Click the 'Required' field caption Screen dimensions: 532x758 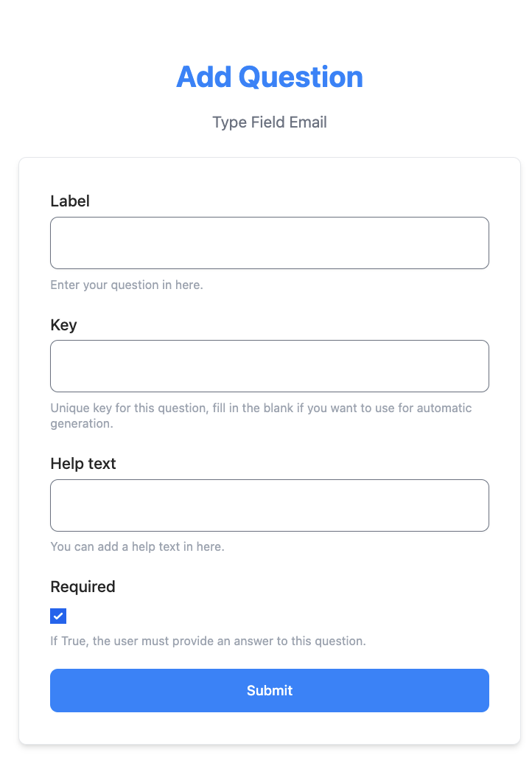(83, 587)
